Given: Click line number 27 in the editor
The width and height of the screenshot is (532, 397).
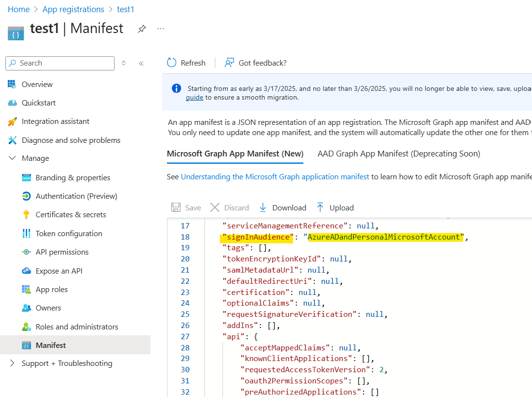Looking at the screenshot, I should [185, 337].
